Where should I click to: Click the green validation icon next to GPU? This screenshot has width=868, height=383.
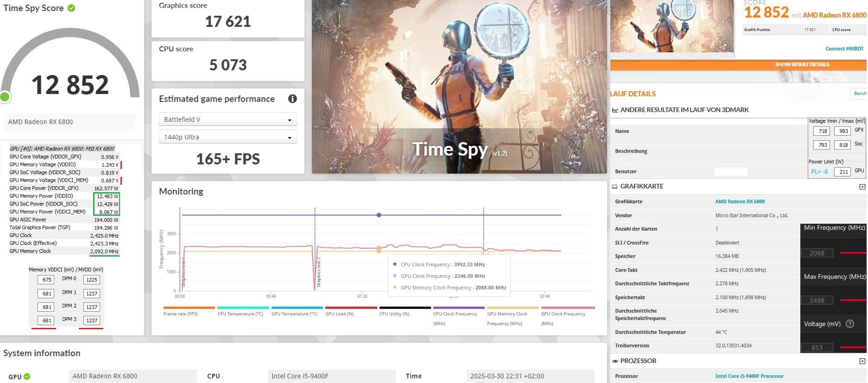pyautogui.click(x=27, y=377)
